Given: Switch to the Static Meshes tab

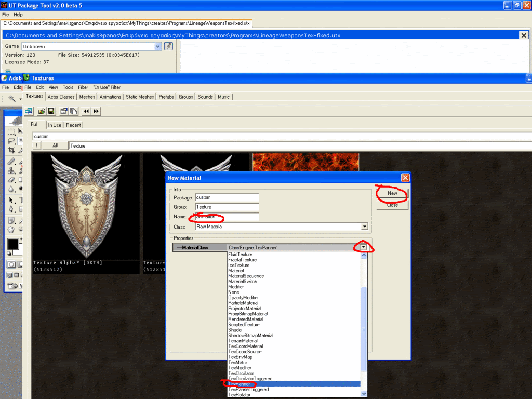Looking at the screenshot, I should pyautogui.click(x=140, y=97).
